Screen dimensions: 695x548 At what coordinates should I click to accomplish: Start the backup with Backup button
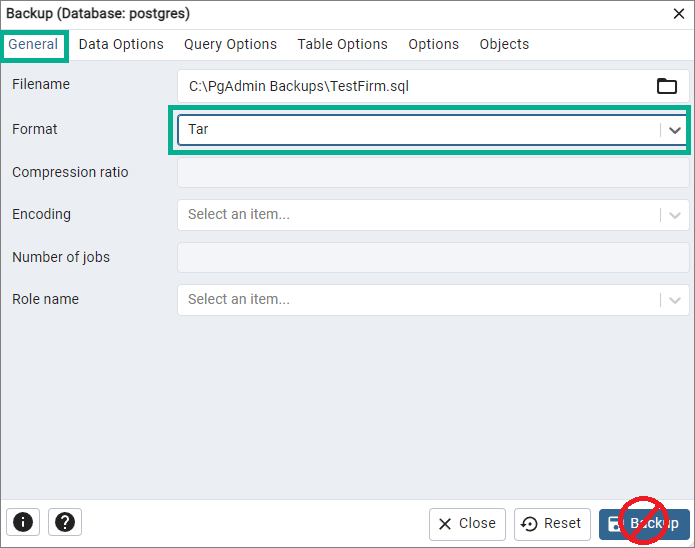click(x=644, y=524)
